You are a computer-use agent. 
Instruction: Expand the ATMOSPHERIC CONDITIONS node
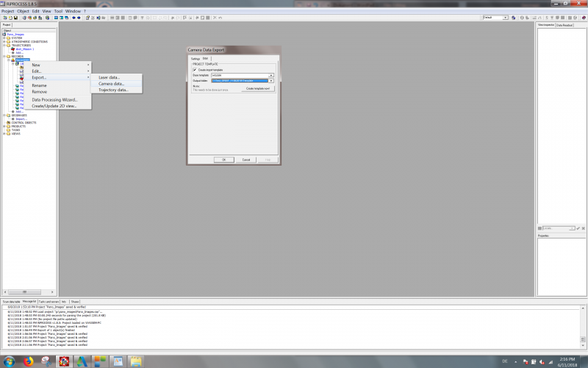point(4,42)
